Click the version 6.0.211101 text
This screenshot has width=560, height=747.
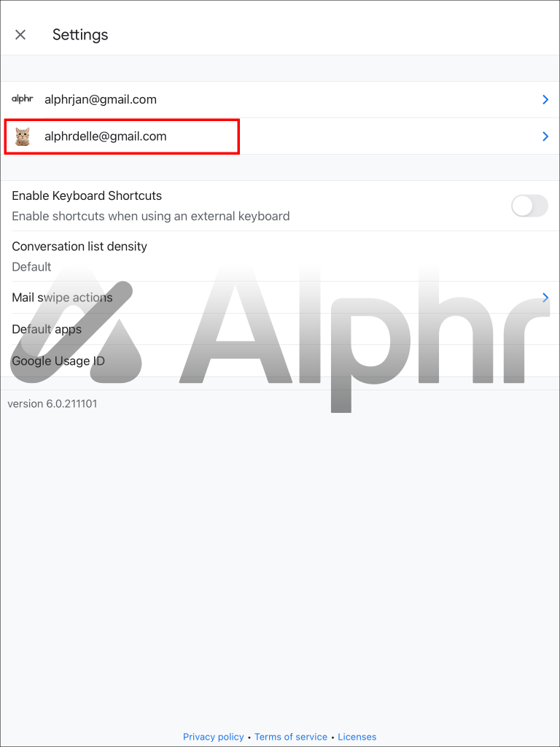pos(52,404)
